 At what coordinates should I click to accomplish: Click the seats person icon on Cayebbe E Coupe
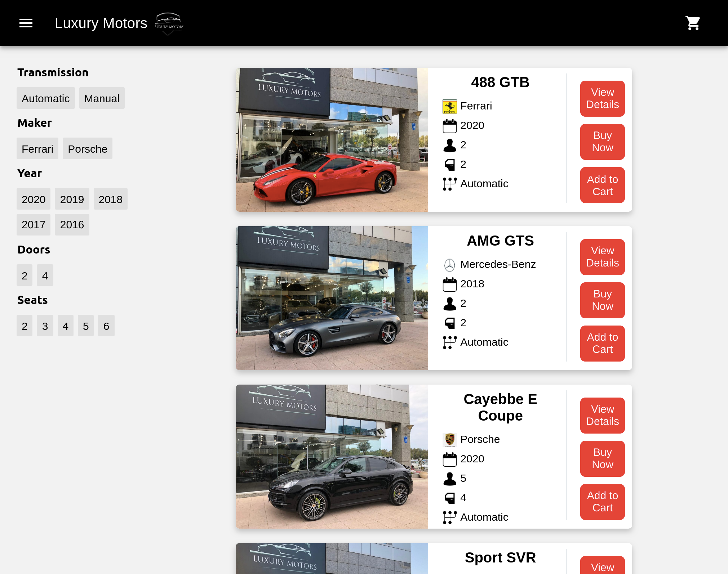449,479
